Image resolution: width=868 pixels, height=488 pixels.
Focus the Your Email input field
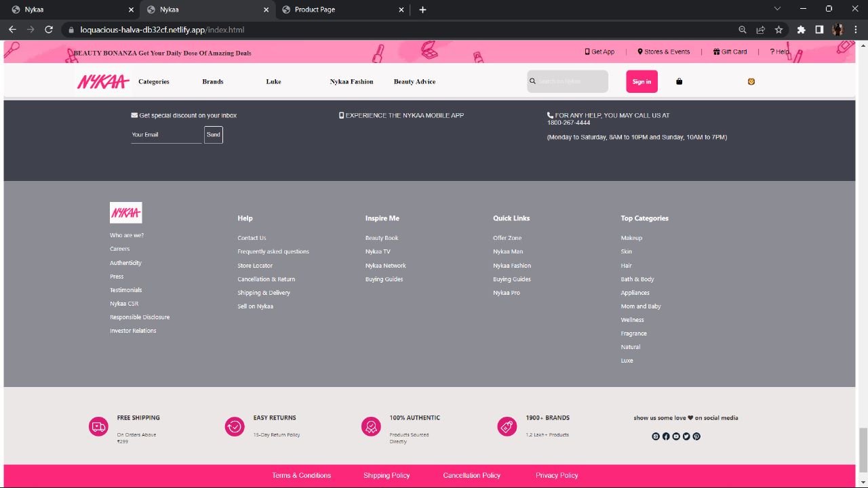(x=166, y=135)
